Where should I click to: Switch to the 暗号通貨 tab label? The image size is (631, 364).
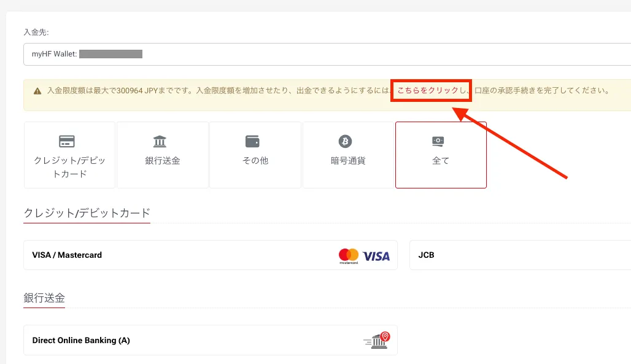[x=348, y=161]
